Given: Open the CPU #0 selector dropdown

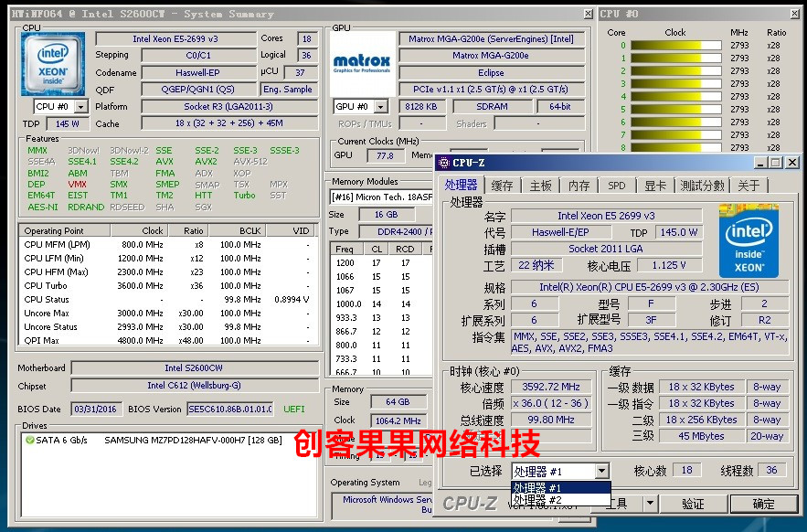Looking at the screenshot, I should (80, 107).
